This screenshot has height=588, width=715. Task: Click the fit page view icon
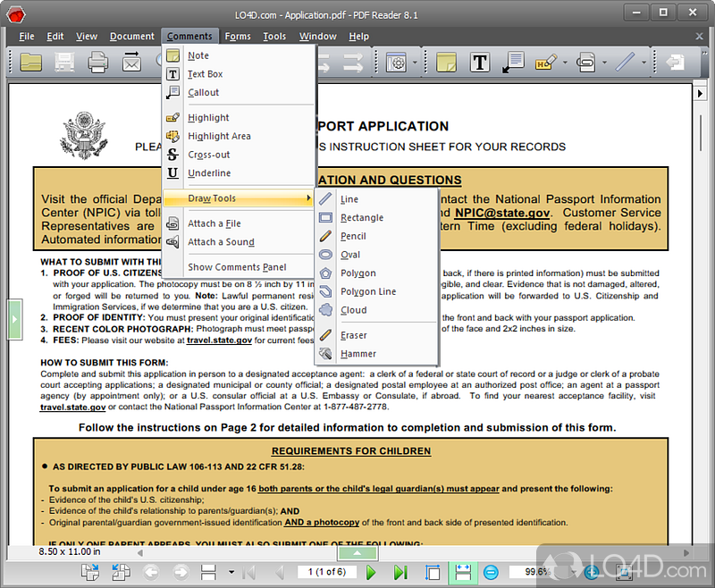[433, 572]
